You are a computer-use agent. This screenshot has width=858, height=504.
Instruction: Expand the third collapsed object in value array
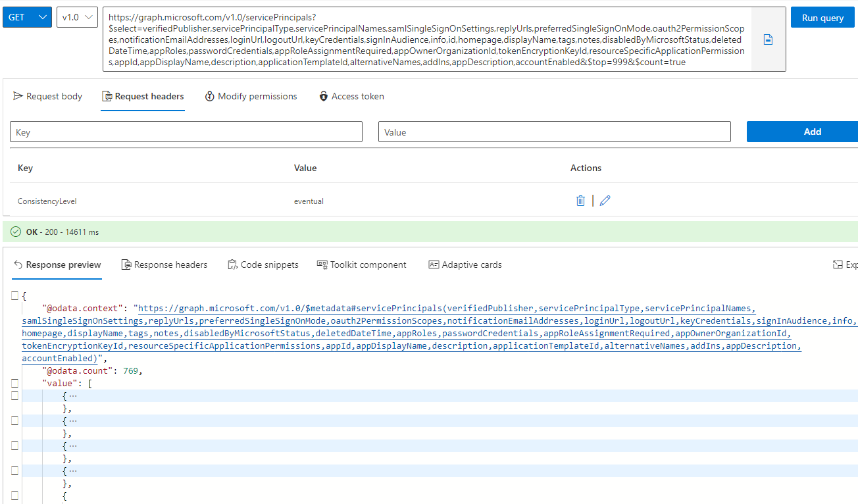pyautogui.click(x=14, y=445)
